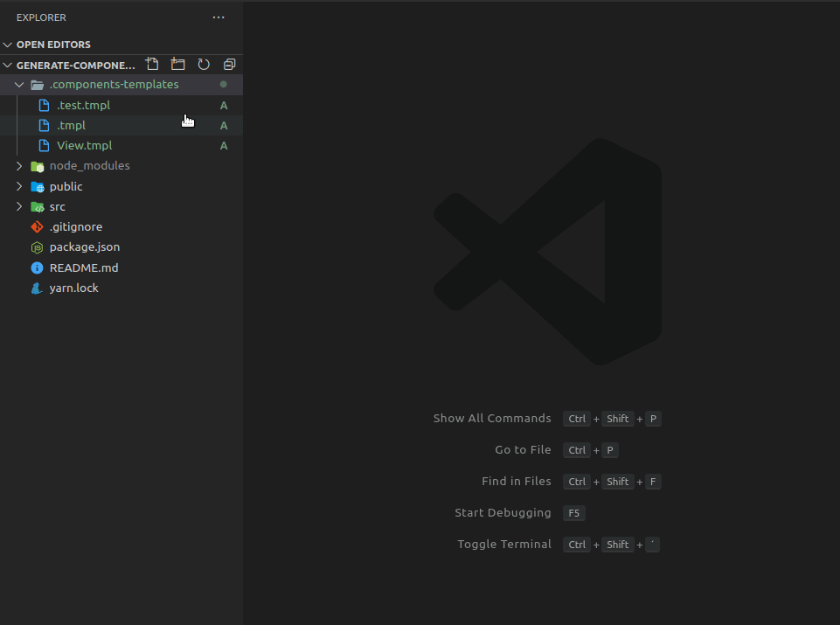Click the node_modules folder icon
Viewport: 840px width, 625px height.
pos(37,166)
